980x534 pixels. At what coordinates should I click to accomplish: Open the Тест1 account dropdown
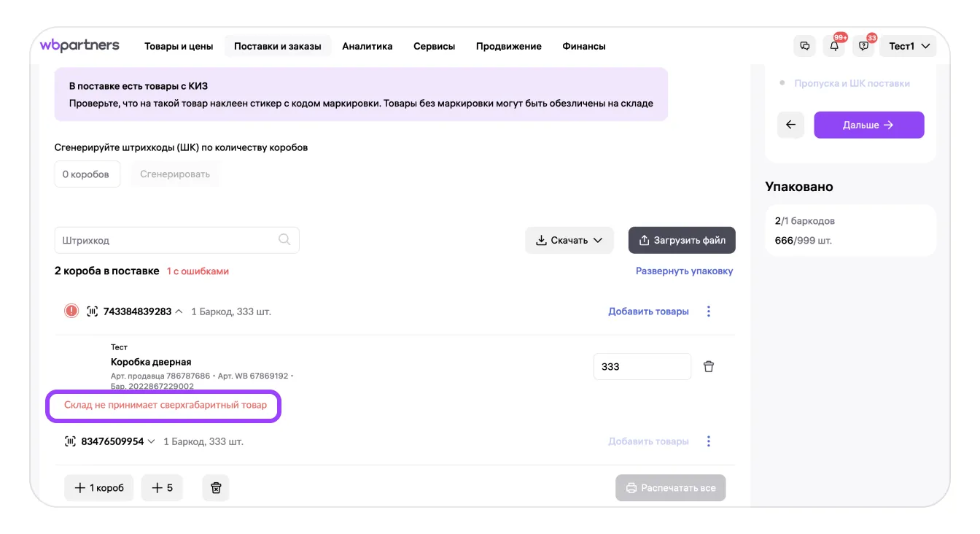point(909,46)
